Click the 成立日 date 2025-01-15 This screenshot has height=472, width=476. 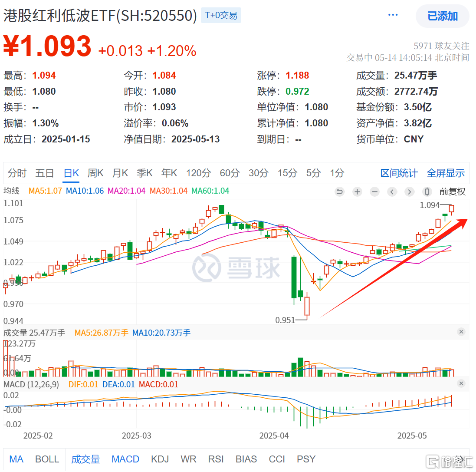click(66, 139)
